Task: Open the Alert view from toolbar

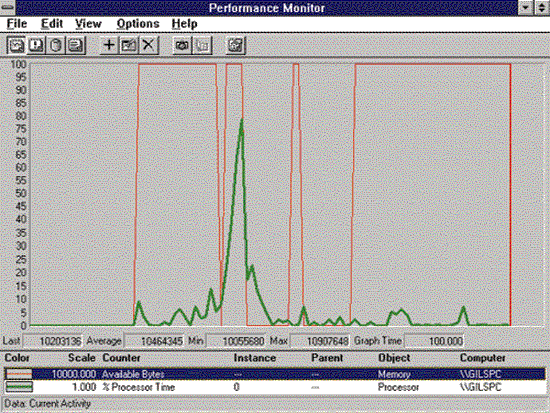Action: point(36,45)
